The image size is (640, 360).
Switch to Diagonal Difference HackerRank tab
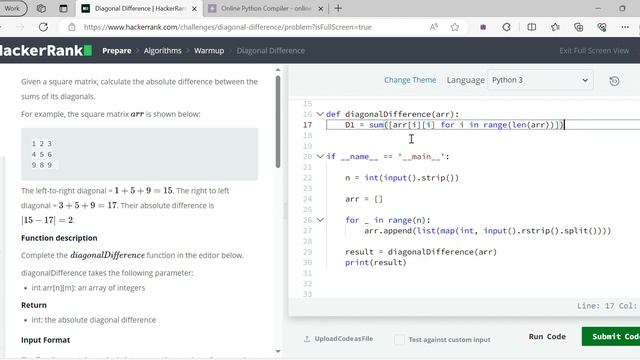click(139, 9)
